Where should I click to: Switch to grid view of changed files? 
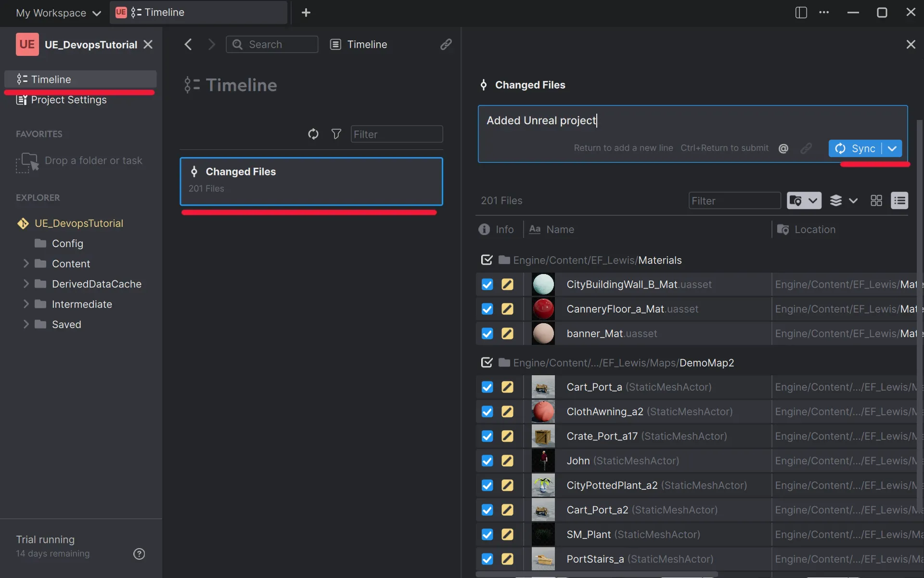(875, 200)
